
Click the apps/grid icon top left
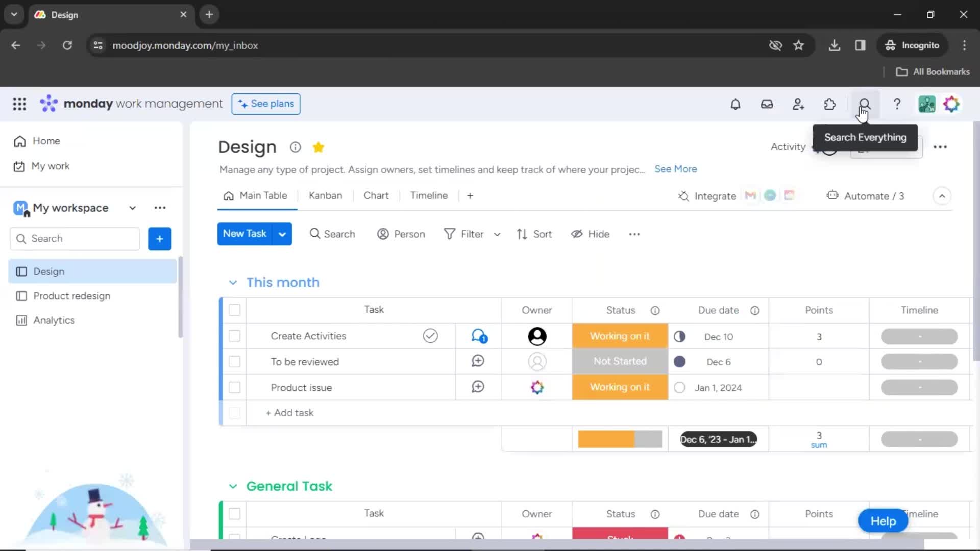[19, 104]
